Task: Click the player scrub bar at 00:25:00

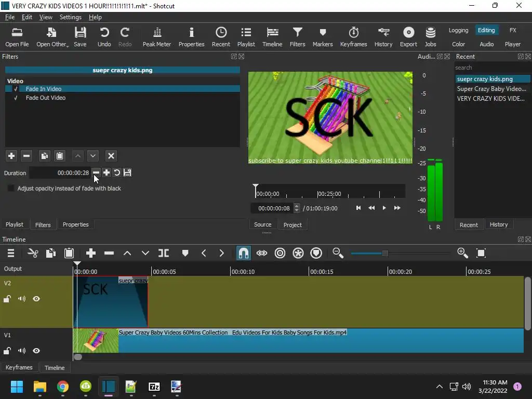Action: point(317,194)
